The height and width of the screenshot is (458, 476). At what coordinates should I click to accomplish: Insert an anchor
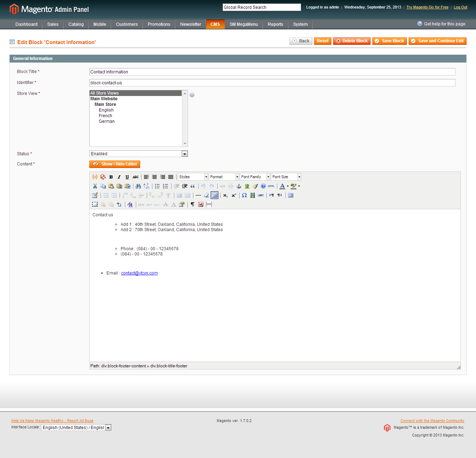click(239, 186)
